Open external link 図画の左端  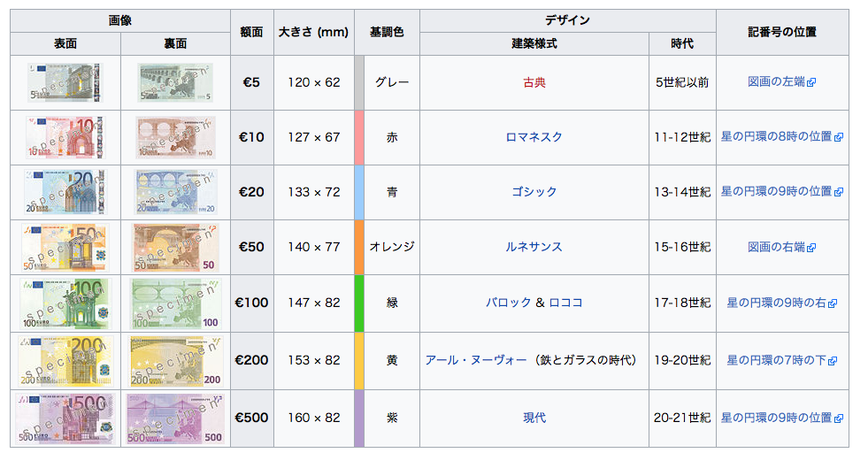pyautogui.click(x=776, y=82)
